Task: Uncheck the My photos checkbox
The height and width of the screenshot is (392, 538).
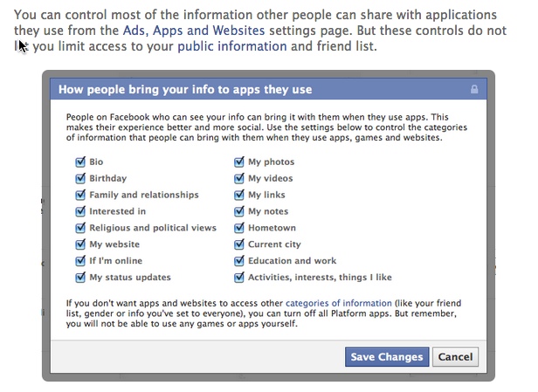Action: coord(239,162)
